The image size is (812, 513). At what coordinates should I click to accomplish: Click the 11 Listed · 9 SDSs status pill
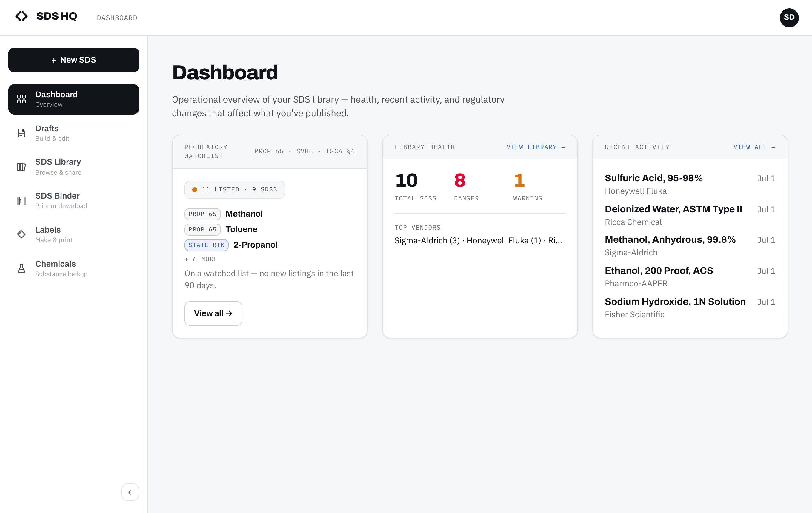tap(235, 190)
